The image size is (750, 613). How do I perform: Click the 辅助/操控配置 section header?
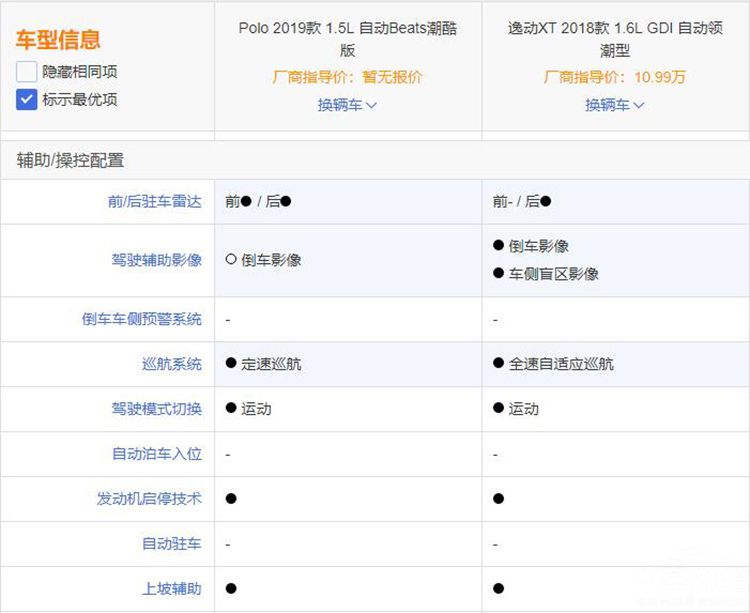click(x=70, y=160)
